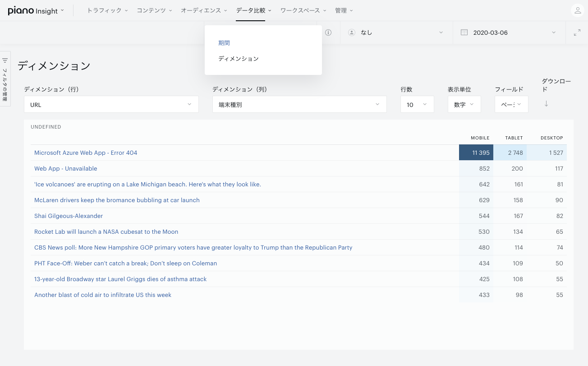The height and width of the screenshot is (366, 588).
Task: Open the 管理 menu
Action: [344, 10]
